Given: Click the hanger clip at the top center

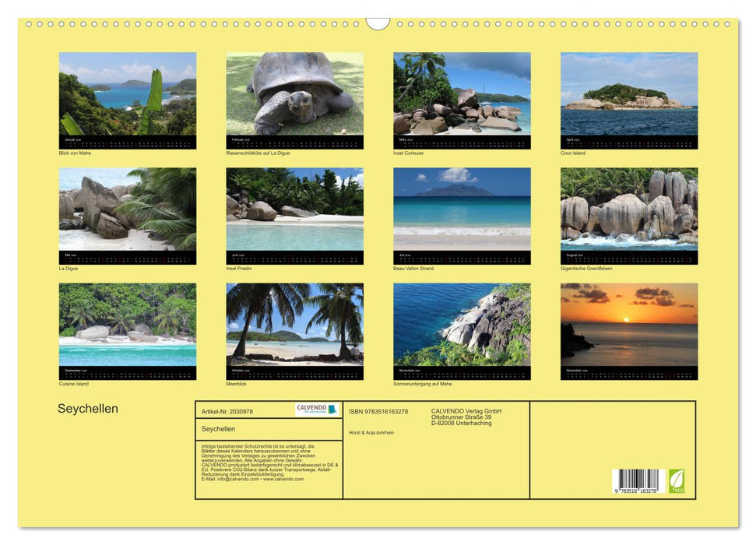Looking at the screenshot, I should 378,23.
